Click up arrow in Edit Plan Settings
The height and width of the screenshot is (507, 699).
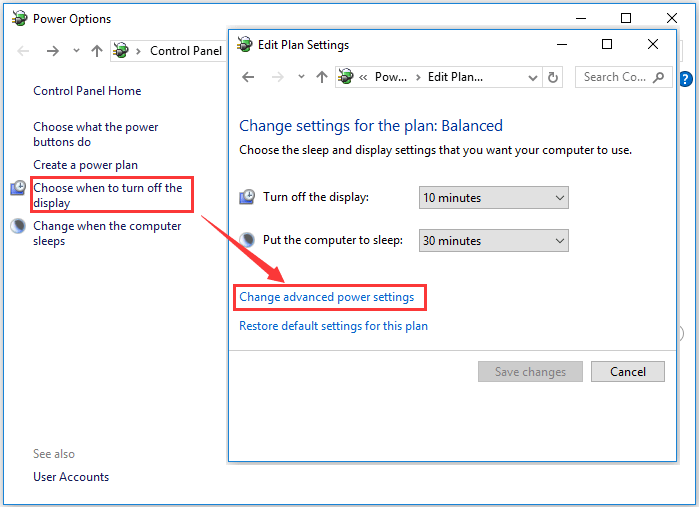click(321, 77)
